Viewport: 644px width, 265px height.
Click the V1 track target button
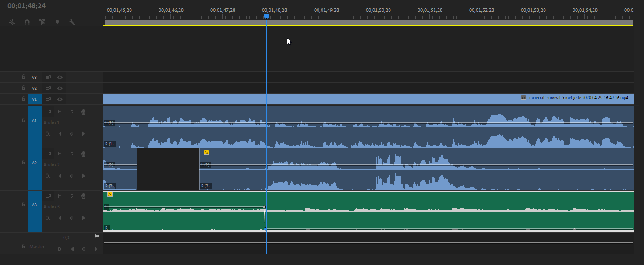click(x=35, y=99)
